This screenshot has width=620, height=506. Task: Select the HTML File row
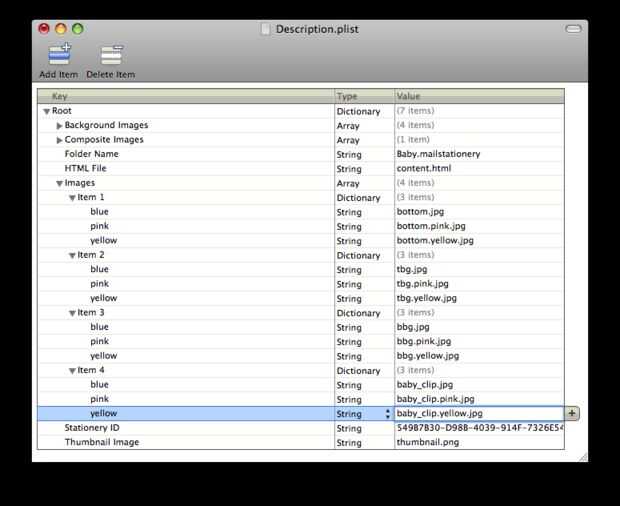[x=301, y=168]
